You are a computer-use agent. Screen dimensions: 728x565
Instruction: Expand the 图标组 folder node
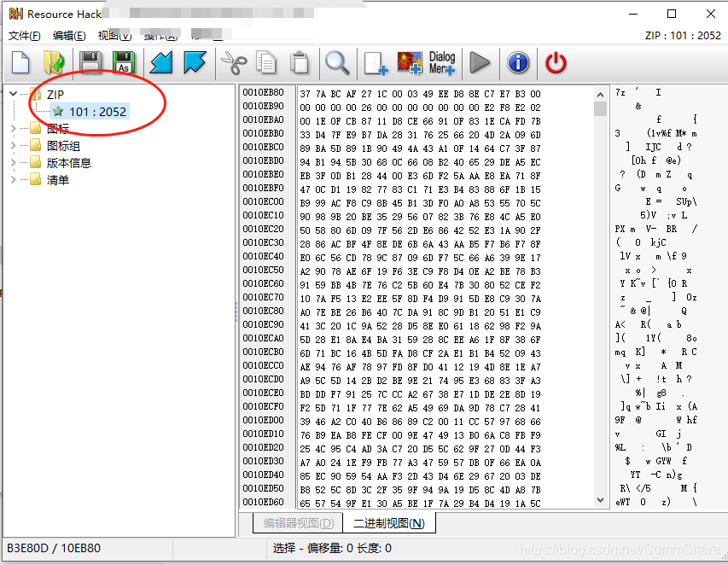coord(14,145)
